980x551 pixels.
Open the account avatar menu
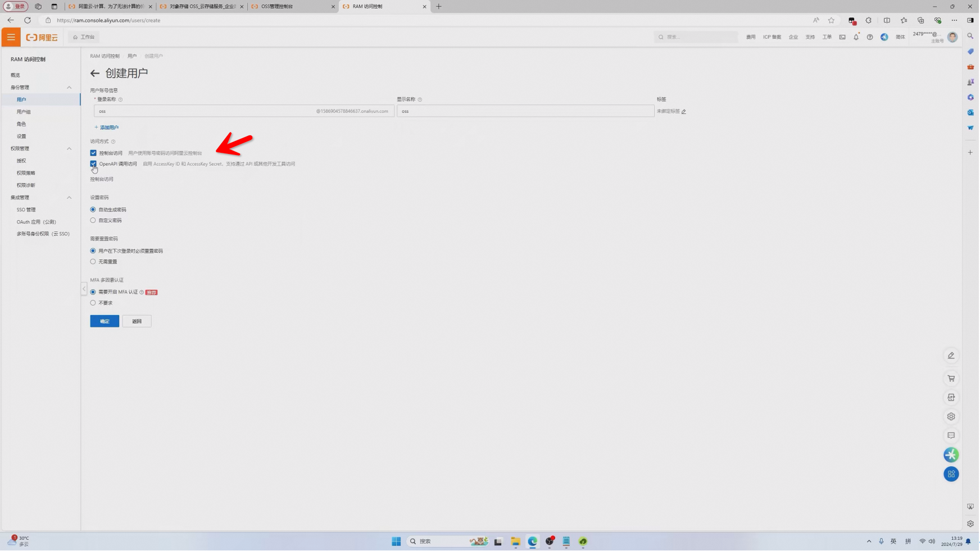click(952, 37)
